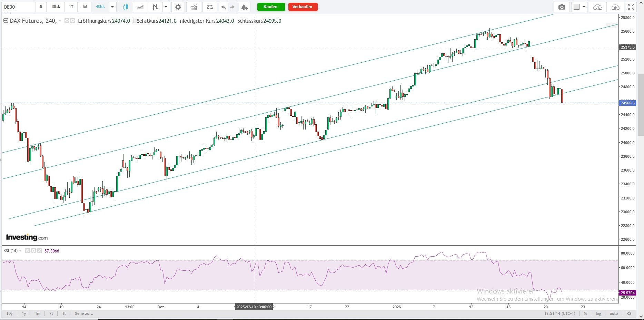Expand the bar style dropdown arrow

(x=166, y=7)
